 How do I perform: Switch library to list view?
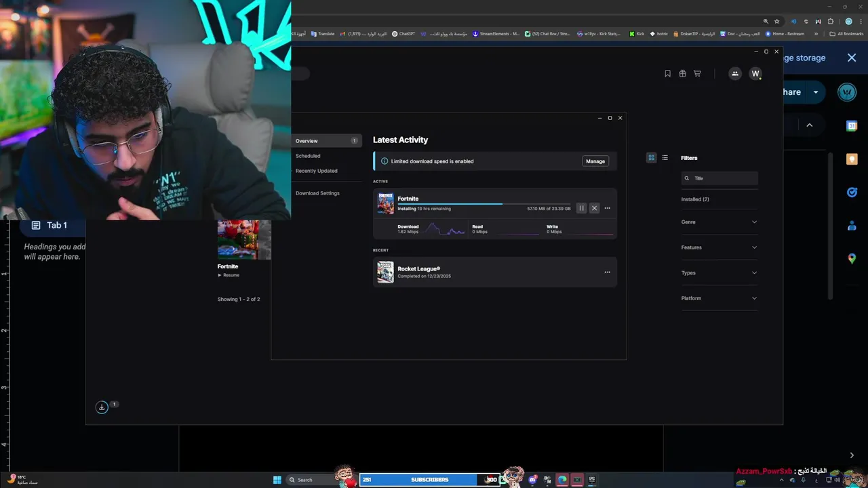pos(665,158)
